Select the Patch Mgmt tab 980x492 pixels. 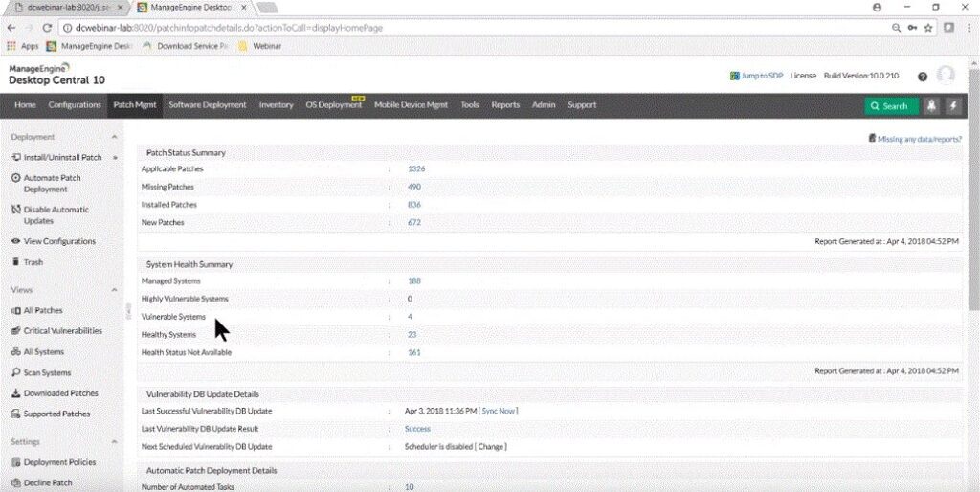tap(134, 105)
